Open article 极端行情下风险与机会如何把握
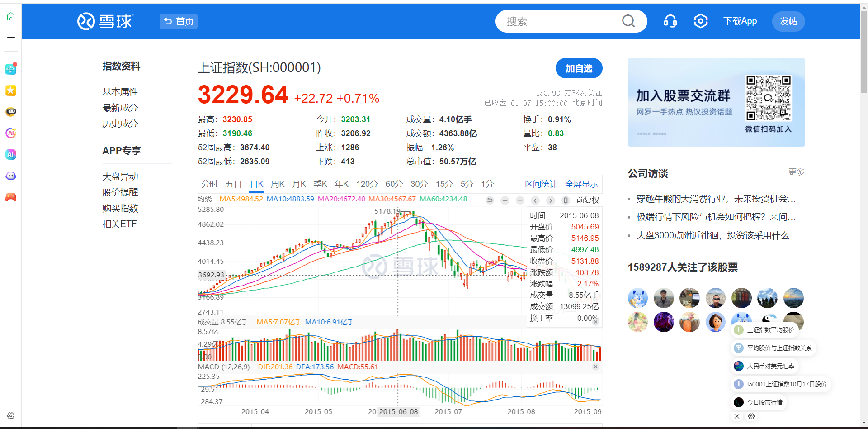This screenshot has height=429, width=868. (716, 217)
